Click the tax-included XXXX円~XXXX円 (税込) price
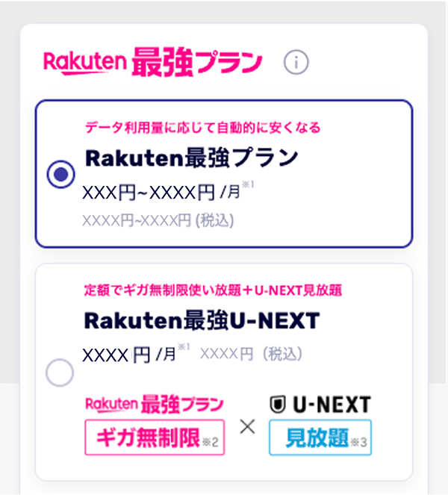The height and width of the screenshot is (495, 448). 158,220
